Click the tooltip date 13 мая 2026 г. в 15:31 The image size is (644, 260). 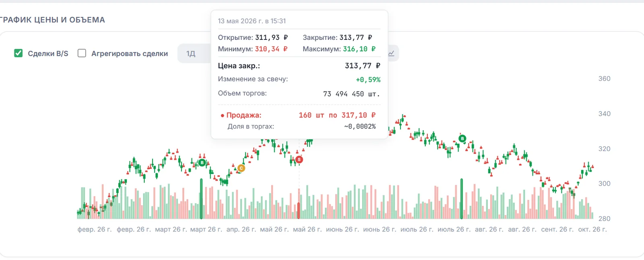pos(252,21)
